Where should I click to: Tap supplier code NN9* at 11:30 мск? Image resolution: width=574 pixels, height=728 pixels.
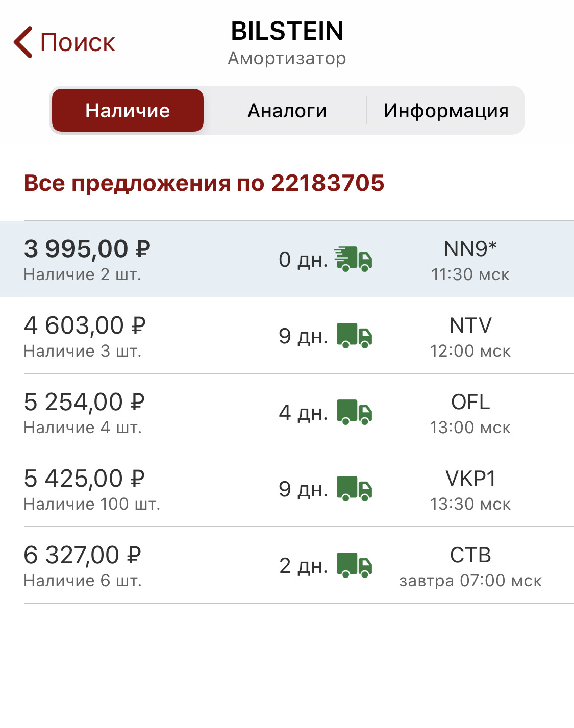470,249
